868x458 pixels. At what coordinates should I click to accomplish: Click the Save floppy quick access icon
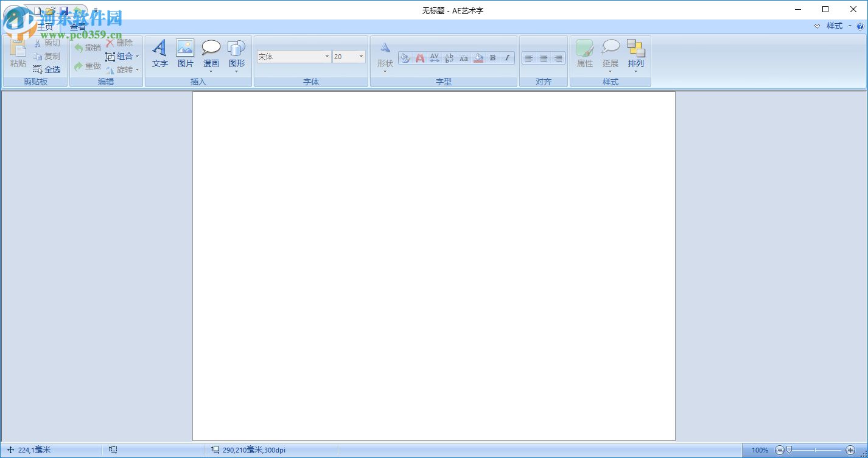tap(64, 10)
